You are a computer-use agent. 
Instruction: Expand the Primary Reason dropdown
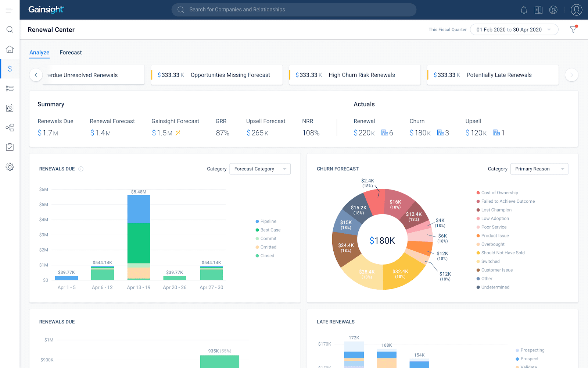tap(539, 169)
